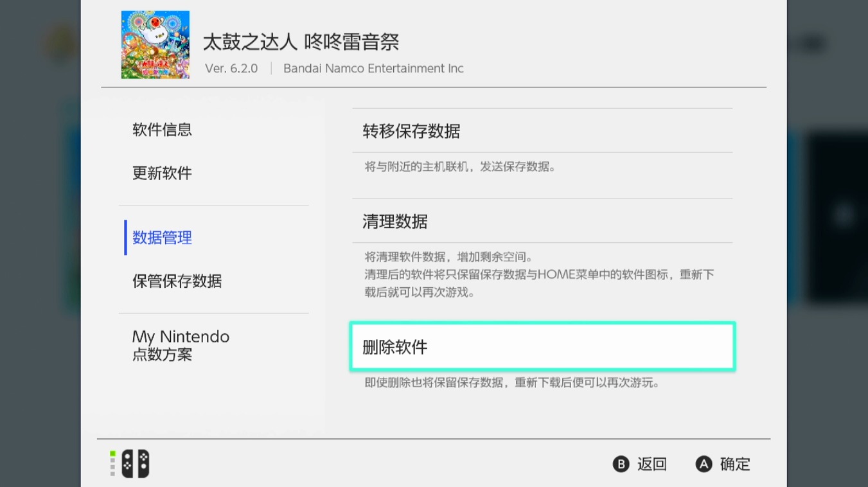868x487 pixels.
Task: Open 软件信息 in the side menu
Action: (x=162, y=130)
